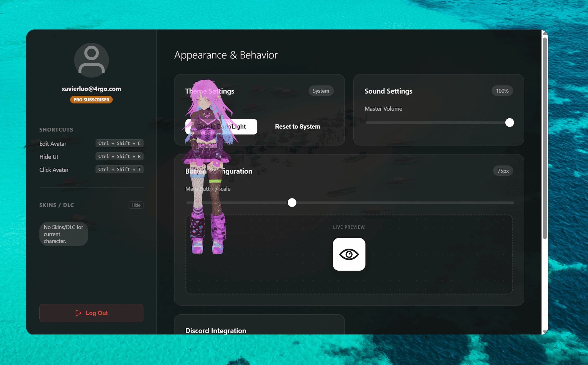Toggle Dark/Light theme

click(221, 126)
